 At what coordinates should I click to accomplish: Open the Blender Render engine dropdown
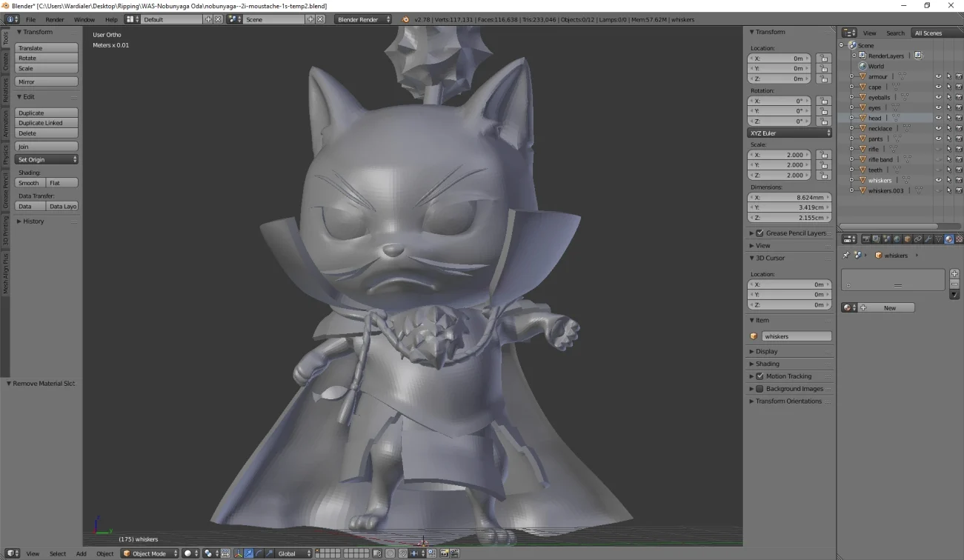[363, 19]
